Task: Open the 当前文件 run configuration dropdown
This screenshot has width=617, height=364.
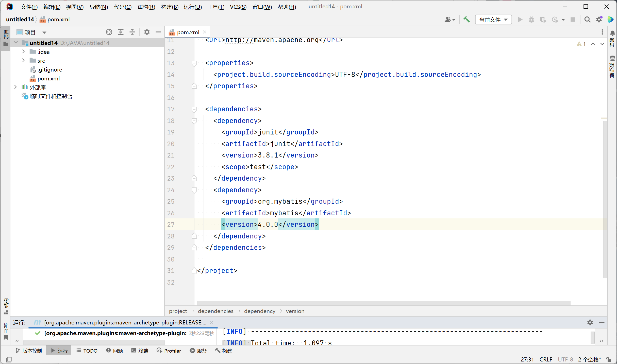Action: (493, 20)
